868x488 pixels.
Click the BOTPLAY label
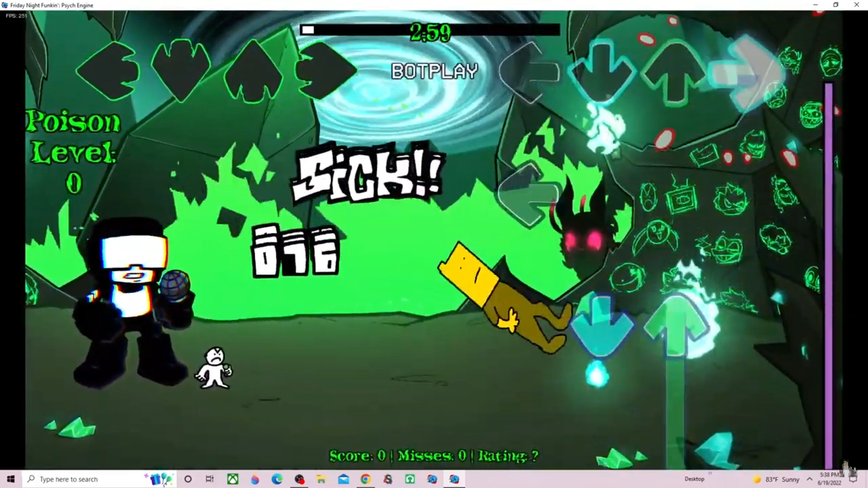pyautogui.click(x=434, y=71)
